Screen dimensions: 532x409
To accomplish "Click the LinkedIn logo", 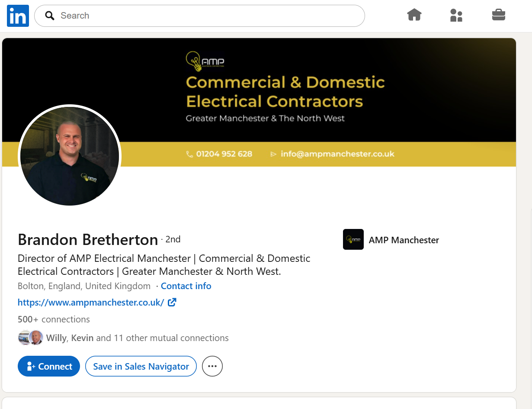I will click(x=18, y=16).
